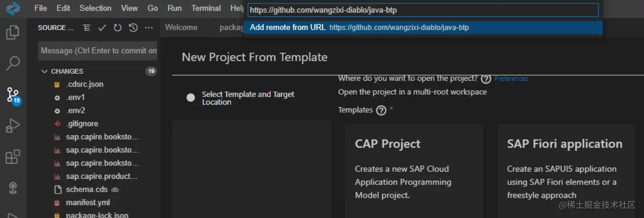Switch to the Welcome tab

(181, 28)
